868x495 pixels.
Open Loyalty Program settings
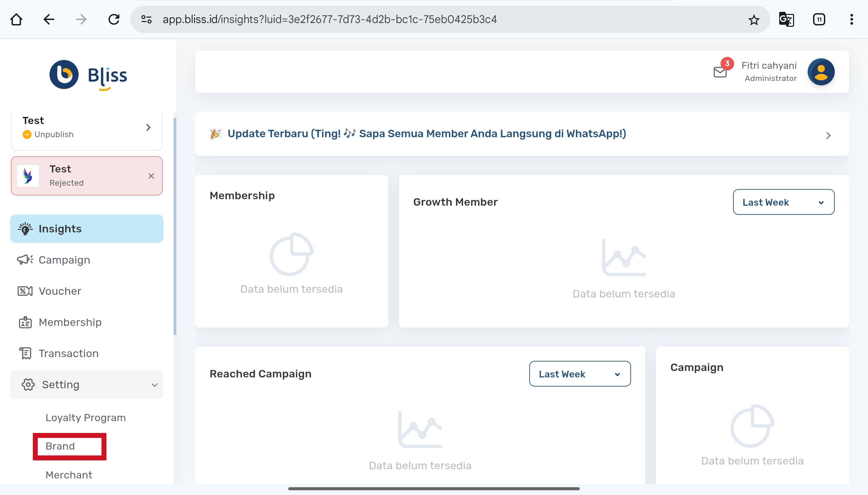(x=86, y=417)
